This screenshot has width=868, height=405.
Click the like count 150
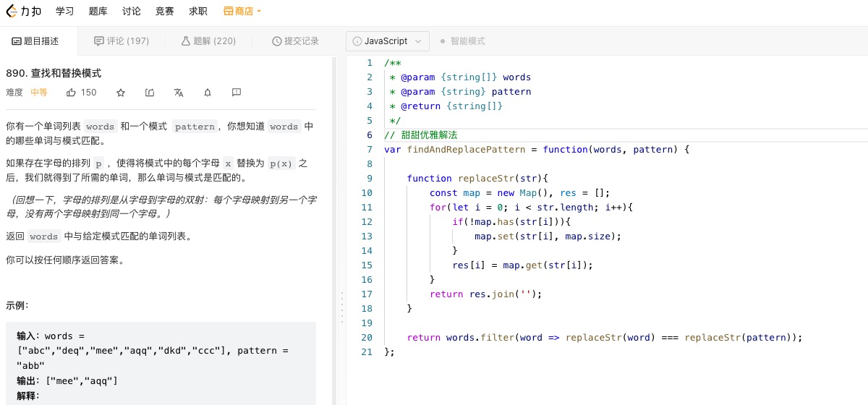coord(88,93)
